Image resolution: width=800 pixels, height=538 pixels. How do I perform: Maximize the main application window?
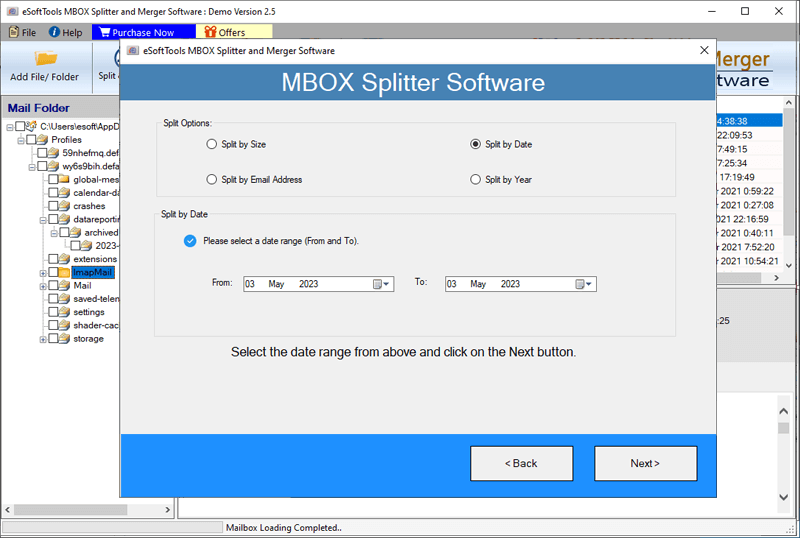pyautogui.click(x=745, y=11)
